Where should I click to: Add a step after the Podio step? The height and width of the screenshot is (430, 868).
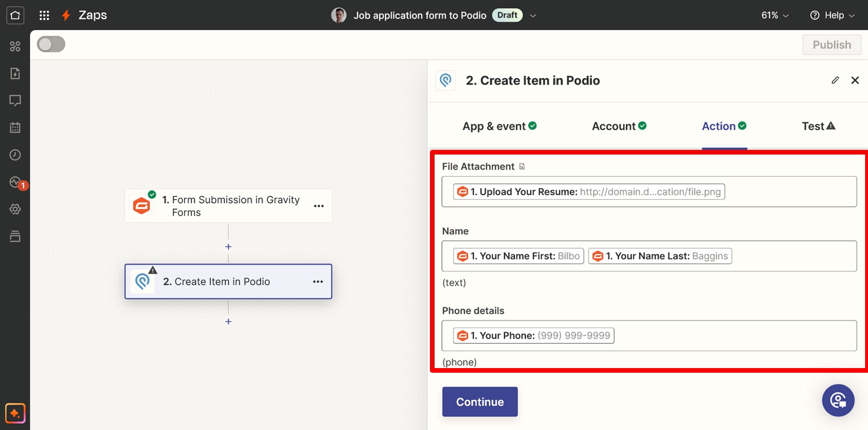pos(228,321)
